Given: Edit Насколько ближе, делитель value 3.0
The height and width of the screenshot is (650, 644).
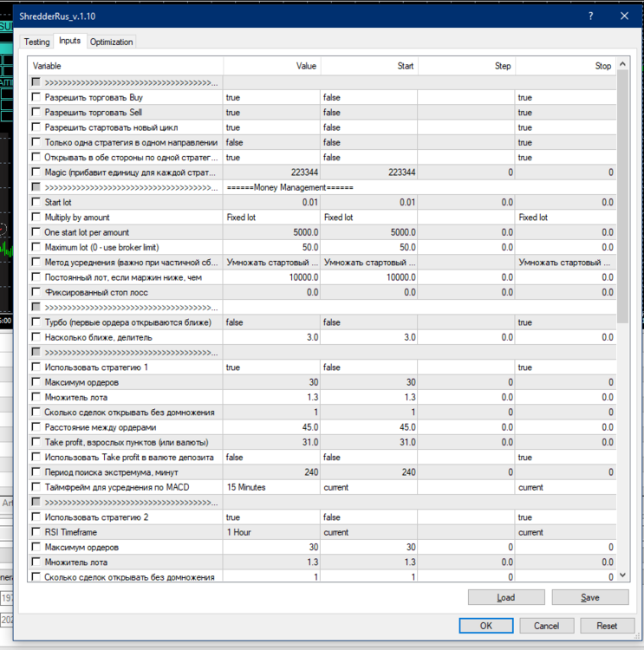Looking at the screenshot, I should pyautogui.click(x=271, y=337).
